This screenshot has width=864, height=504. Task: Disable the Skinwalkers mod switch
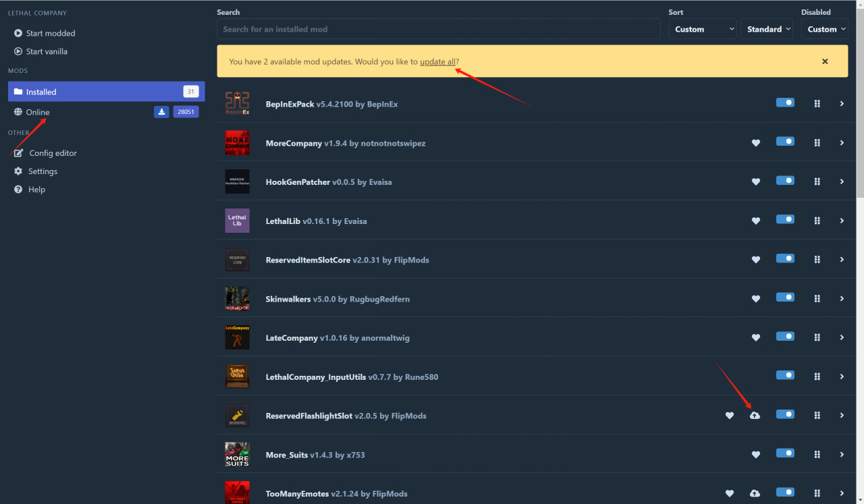click(785, 298)
